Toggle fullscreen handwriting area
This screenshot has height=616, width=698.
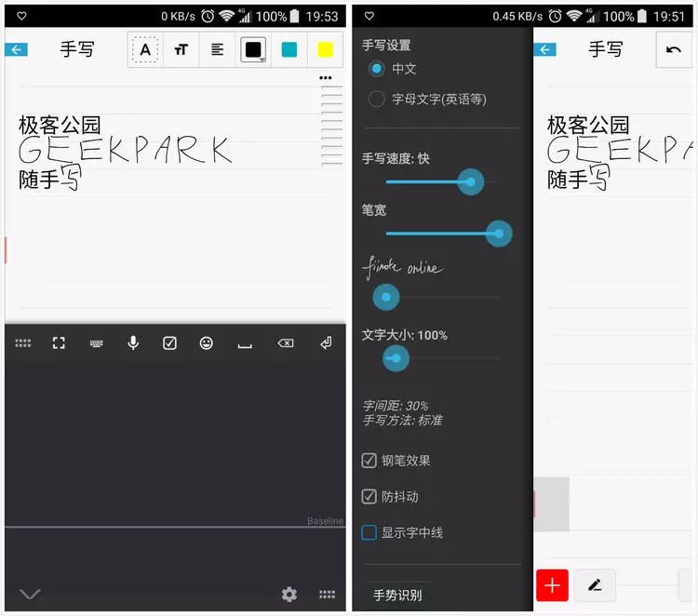point(59,343)
